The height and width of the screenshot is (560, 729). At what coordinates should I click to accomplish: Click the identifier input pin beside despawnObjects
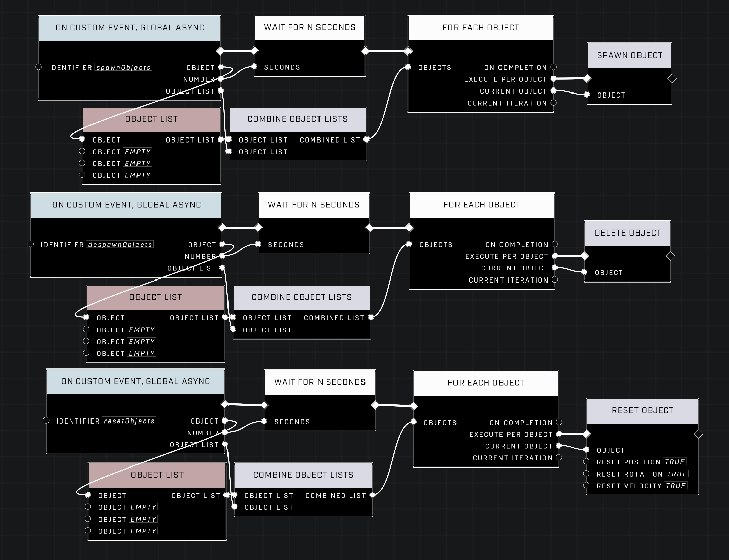31,244
